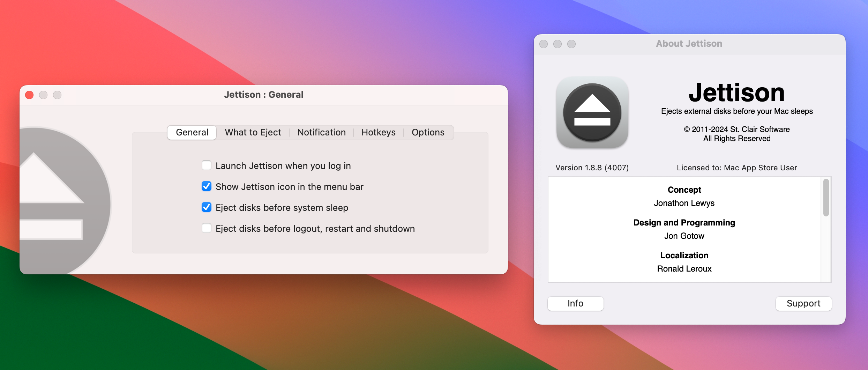
Task: Switch to the What to Eject tab
Action: coord(253,132)
